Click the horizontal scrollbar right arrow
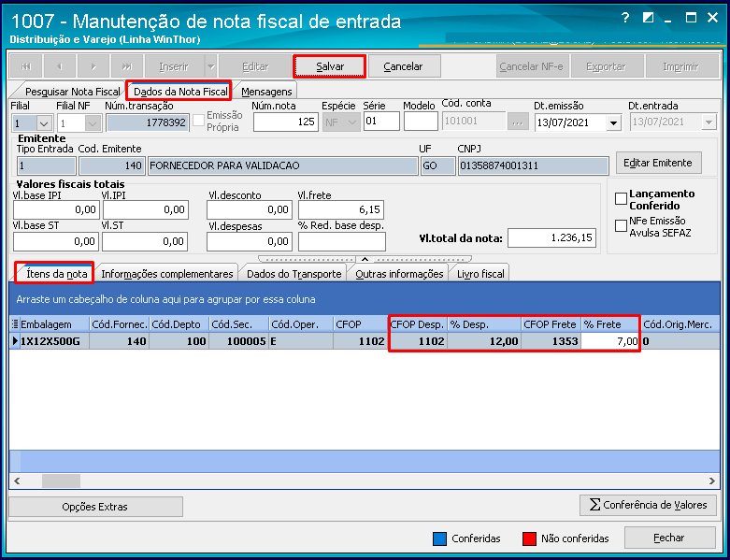 pyautogui.click(x=712, y=481)
